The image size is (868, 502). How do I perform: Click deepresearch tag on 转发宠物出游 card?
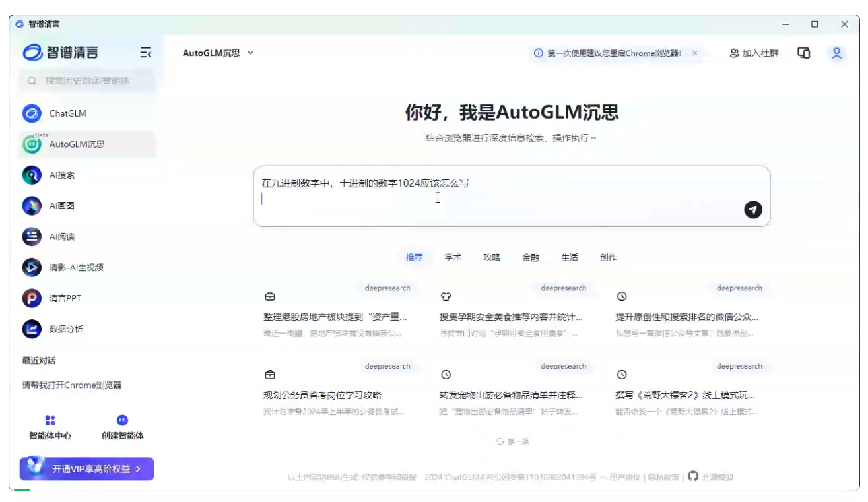[564, 366]
